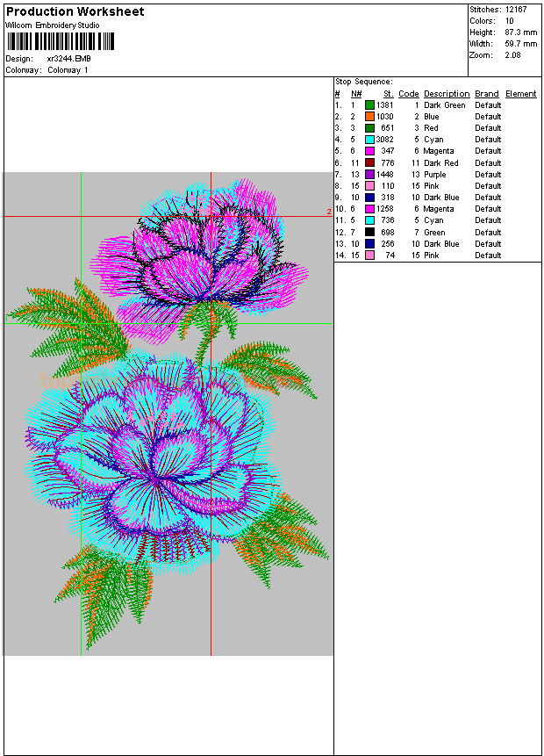Click the green swatch beside stitch count 651

pyautogui.click(x=369, y=128)
